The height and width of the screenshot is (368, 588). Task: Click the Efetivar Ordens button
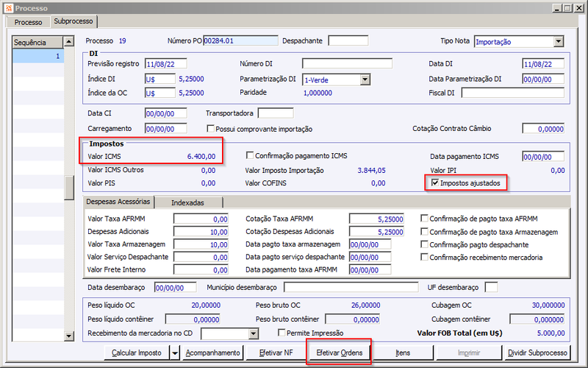[x=340, y=353]
